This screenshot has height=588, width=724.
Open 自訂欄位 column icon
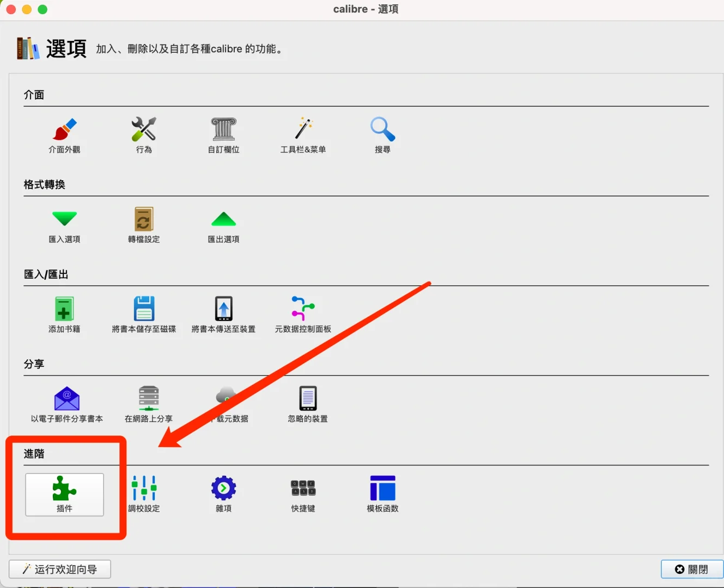tap(223, 129)
